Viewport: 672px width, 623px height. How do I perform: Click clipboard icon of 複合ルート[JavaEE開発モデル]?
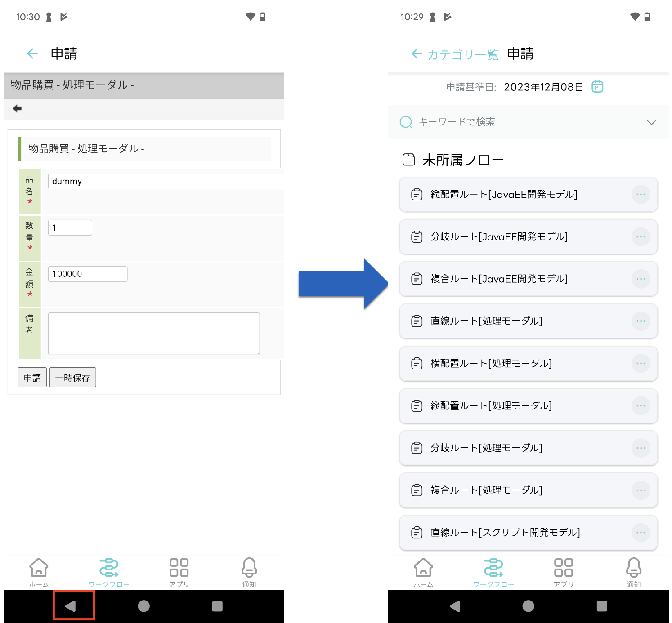click(417, 279)
